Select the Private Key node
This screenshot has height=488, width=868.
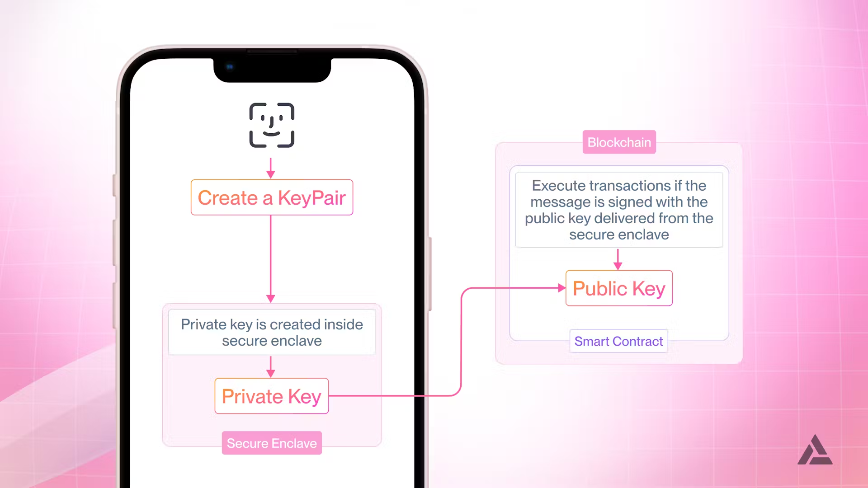click(x=271, y=396)
